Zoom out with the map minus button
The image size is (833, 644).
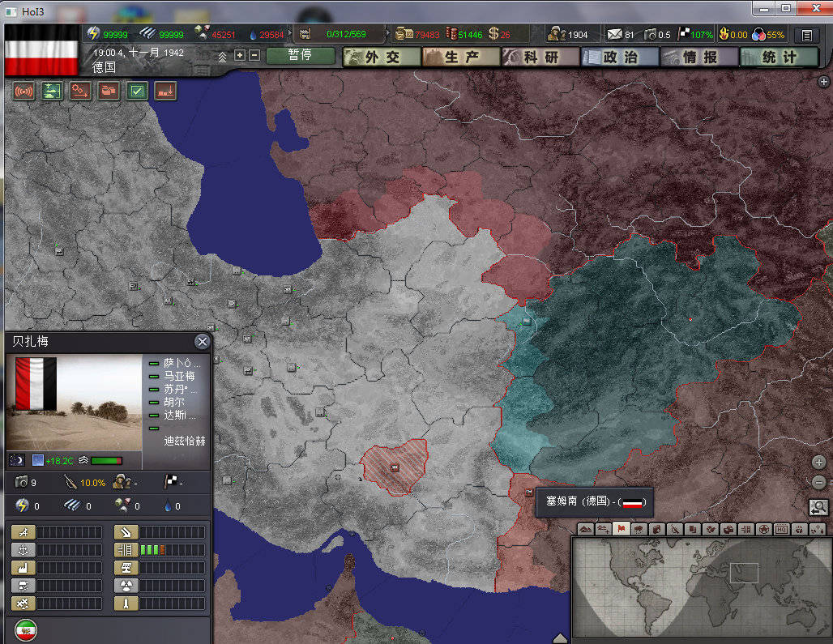818,482
